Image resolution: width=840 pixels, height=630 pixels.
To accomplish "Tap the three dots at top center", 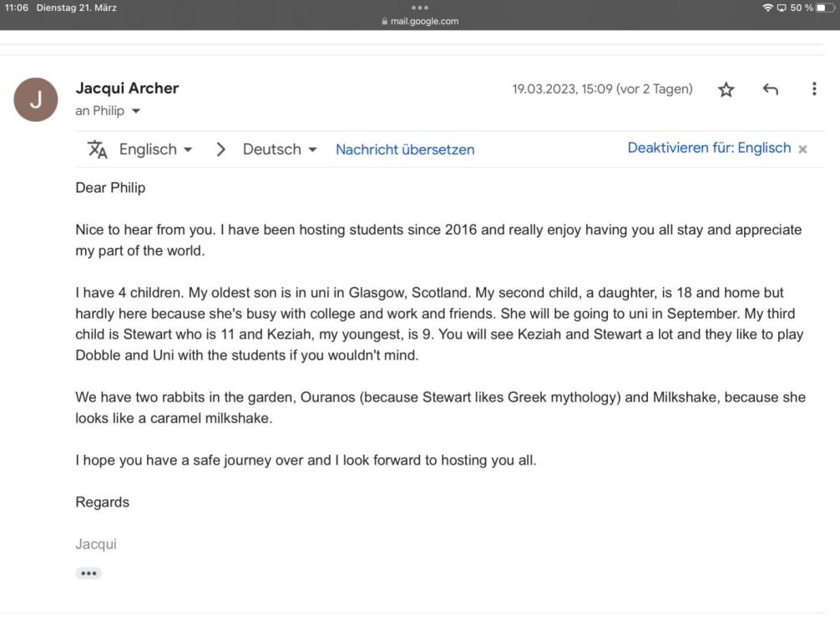I will point(419,8).
